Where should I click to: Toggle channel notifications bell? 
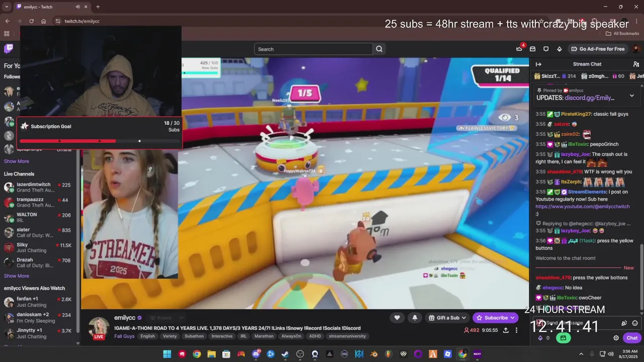415,318
